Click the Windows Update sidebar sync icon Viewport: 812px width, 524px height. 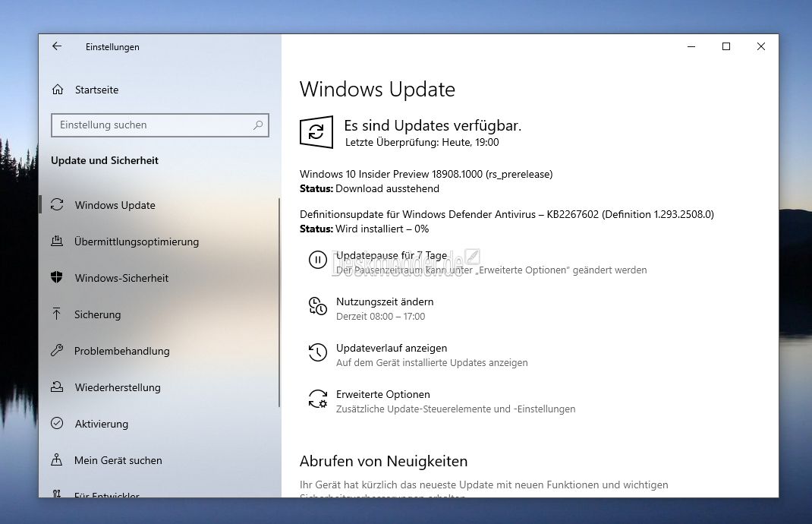tap(57, 205)
